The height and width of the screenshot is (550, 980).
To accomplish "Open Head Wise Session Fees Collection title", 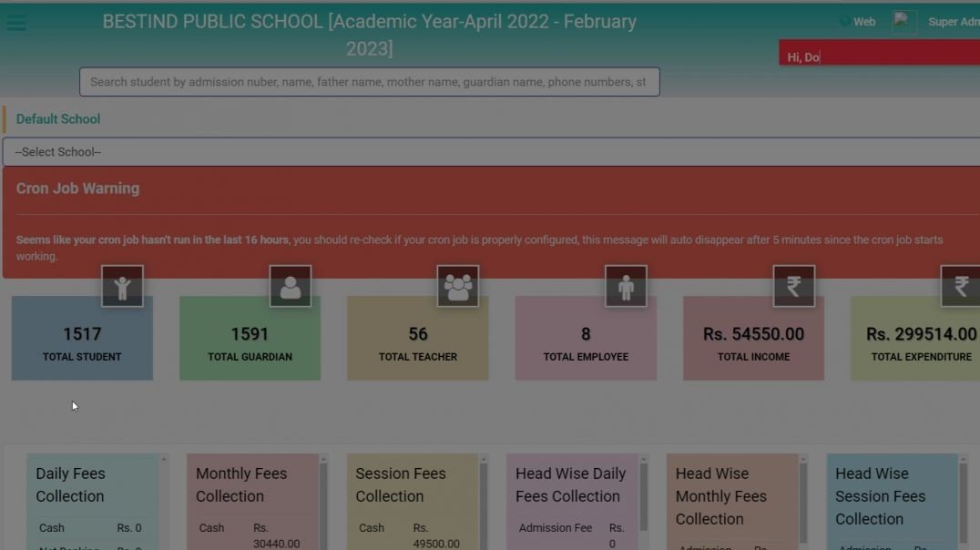I will pyautogui.click(x=880, y=496).
